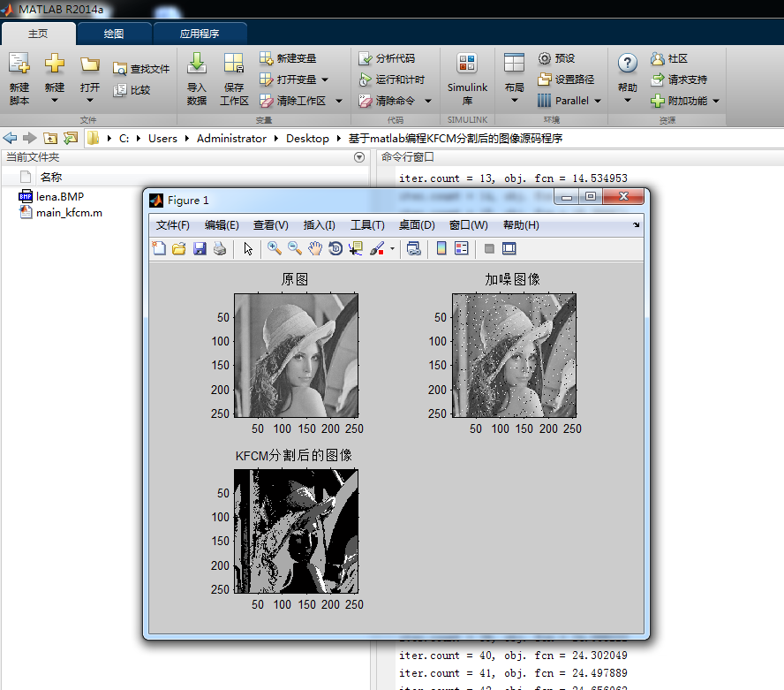Click the Hide Plot Tools icon

pyautogui.click(x=489, y=248)
